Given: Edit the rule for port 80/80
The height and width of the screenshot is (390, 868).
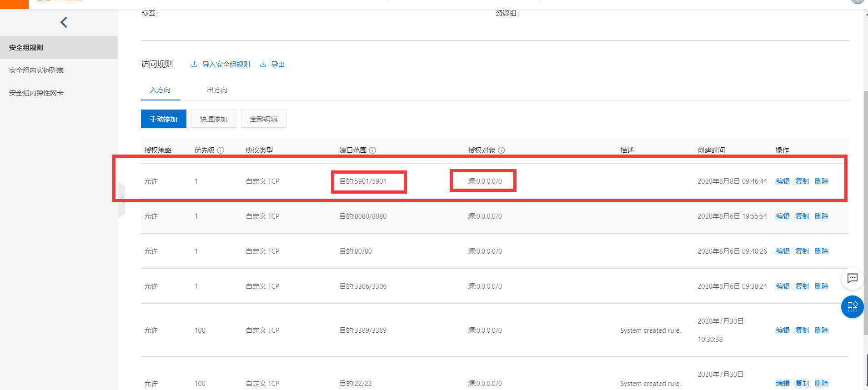Looking at the screenshot, I should (x=783, y=251).
